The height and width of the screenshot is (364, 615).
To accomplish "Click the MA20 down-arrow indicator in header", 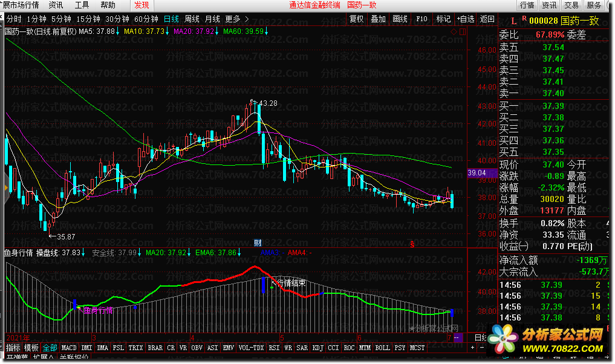I will click(x=217, y=31).
